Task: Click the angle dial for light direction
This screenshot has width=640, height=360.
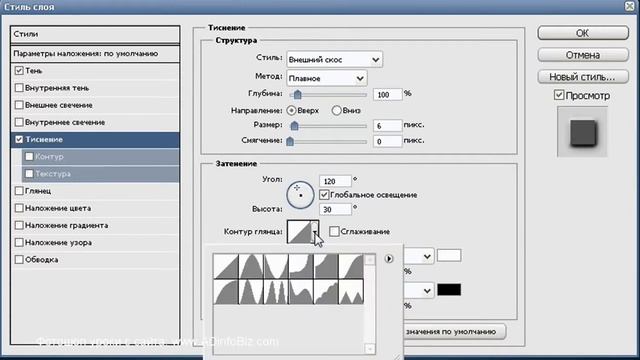Action: (300, 195)
